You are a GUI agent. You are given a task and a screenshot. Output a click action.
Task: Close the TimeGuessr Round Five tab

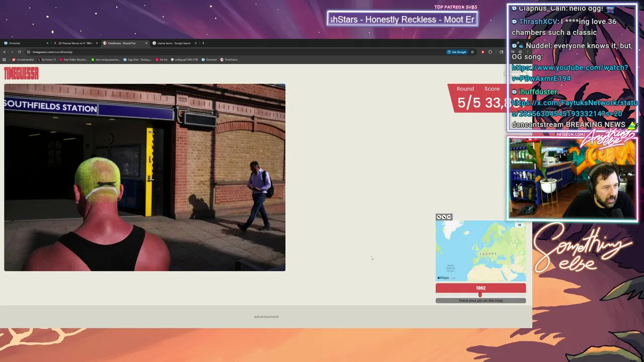(x=146, y=43)
